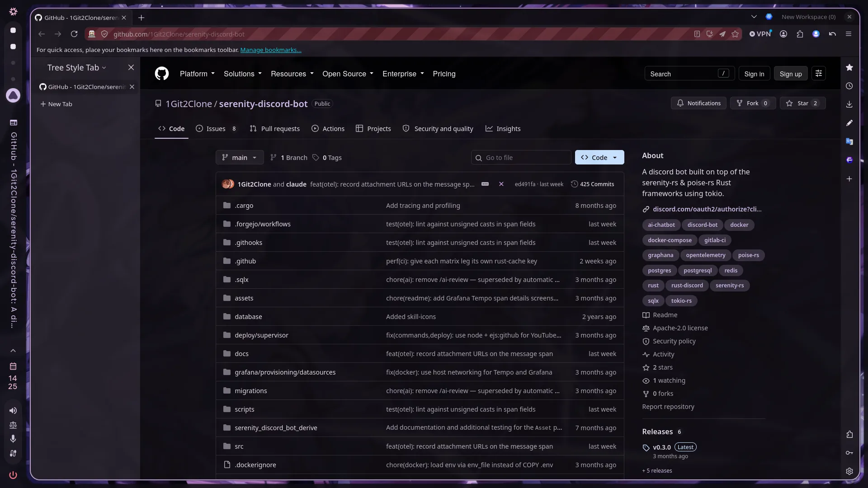868x488 pixels.
Task: Open the green Code dropdown button
Action: [599, 157]
